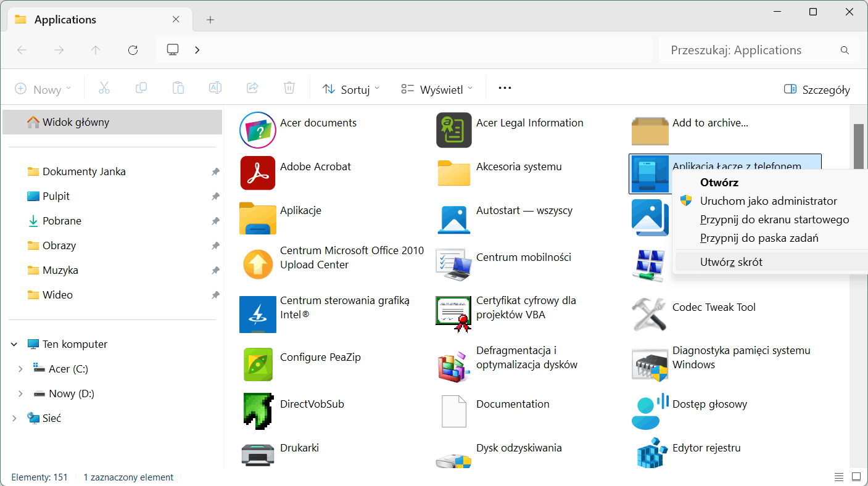Screen dimensions: 868x486
Task: Unpin Pulpit using its pin icon
Action: pyautogui.click(x=215, y=196)
